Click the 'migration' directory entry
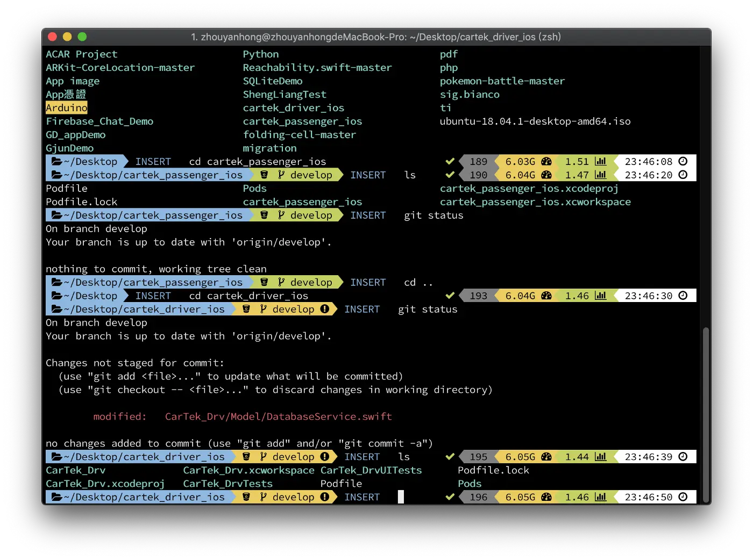753x560 pixels. tap(269, 148)
